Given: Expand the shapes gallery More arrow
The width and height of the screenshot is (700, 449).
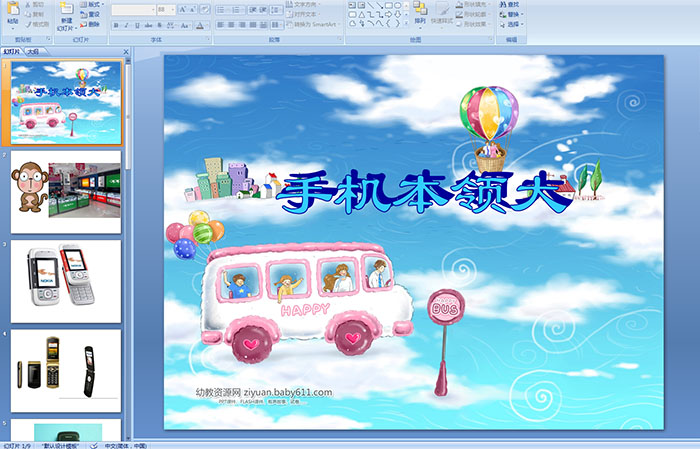Looking at the screenshot, I should click(406, 22).
